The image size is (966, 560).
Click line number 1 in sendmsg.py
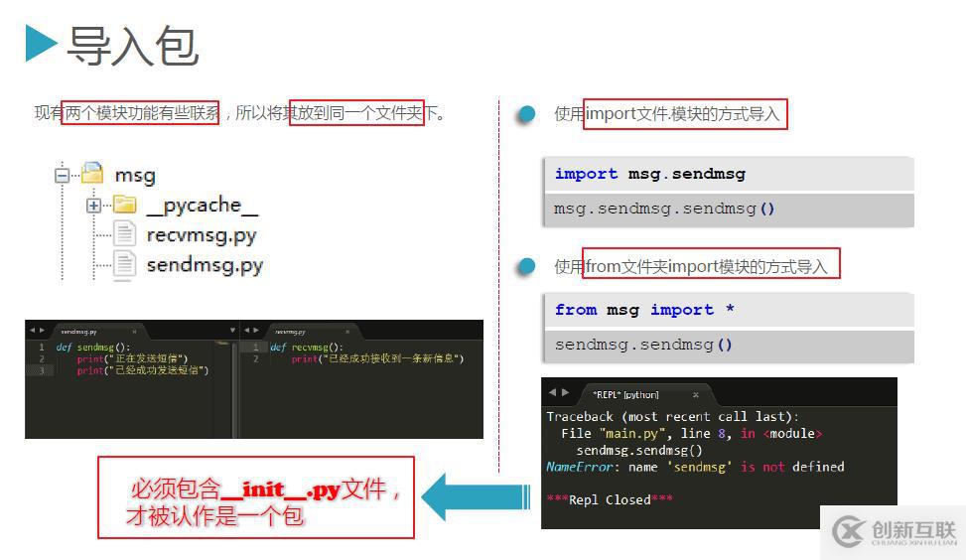(42, 347)
